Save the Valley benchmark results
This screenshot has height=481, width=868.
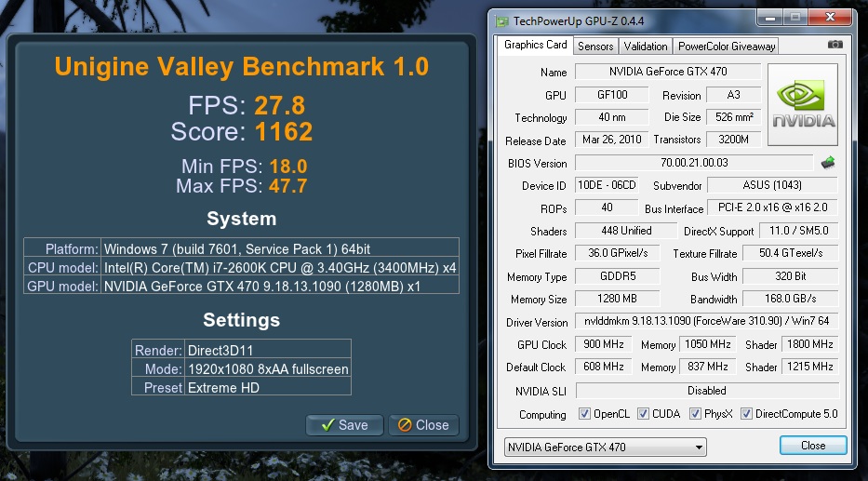click(x=344, y=425)
